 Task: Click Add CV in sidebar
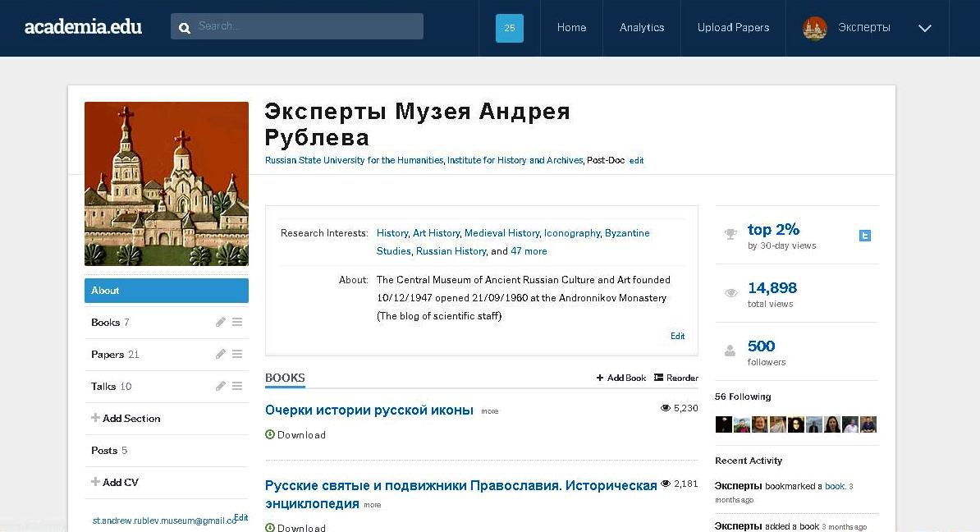115,482
